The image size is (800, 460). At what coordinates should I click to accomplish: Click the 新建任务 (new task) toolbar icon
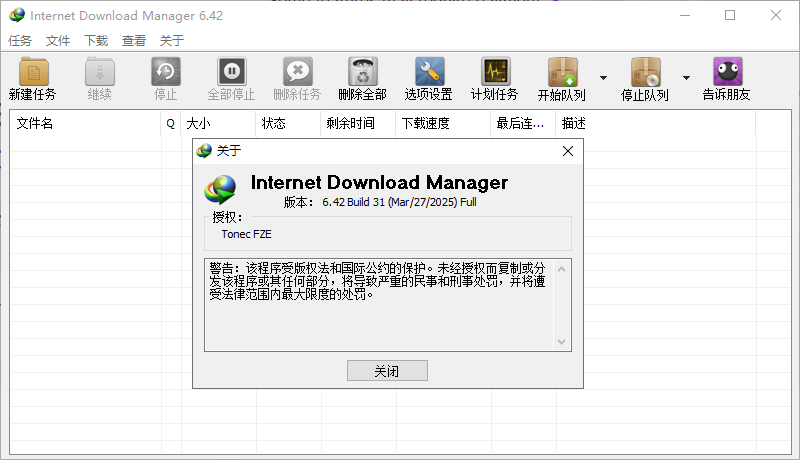(x=33, y=72)
